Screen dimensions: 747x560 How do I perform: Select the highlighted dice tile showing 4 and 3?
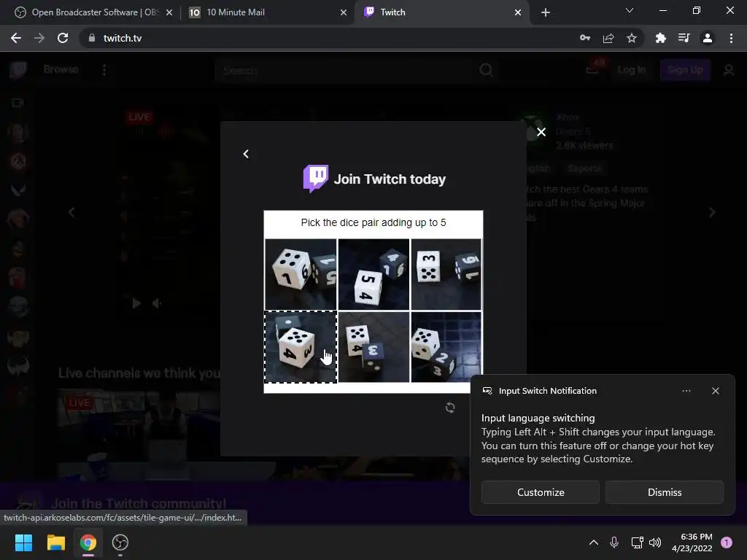pyautogui.click(x=301, y=346)
